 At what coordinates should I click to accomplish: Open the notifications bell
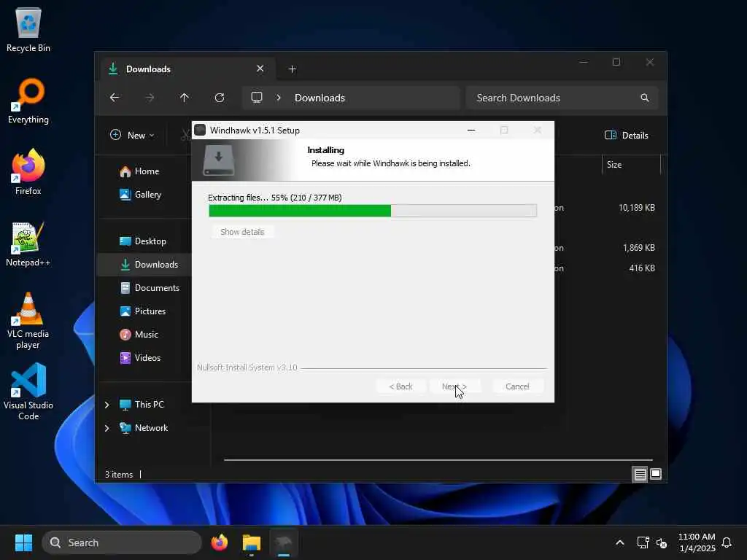(727, 542)
